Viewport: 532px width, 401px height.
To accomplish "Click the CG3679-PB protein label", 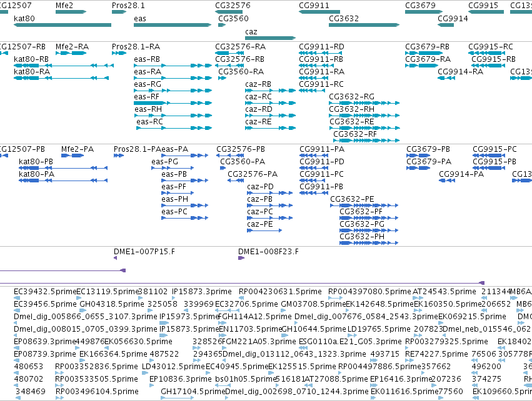I will pos(428,149).
